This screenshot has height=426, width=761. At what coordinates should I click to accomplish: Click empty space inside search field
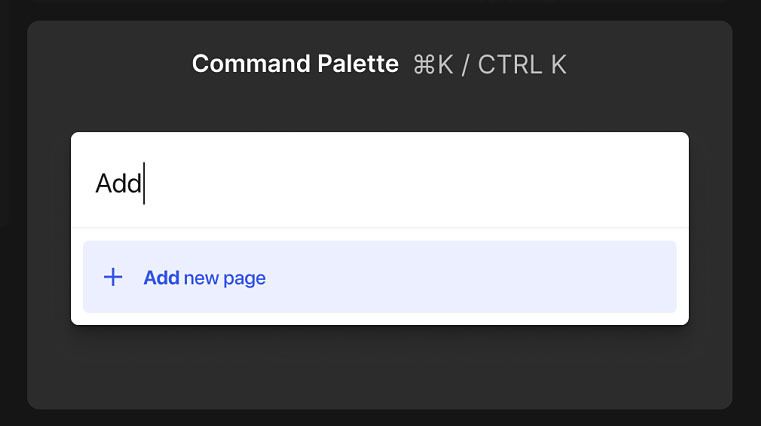413,183
